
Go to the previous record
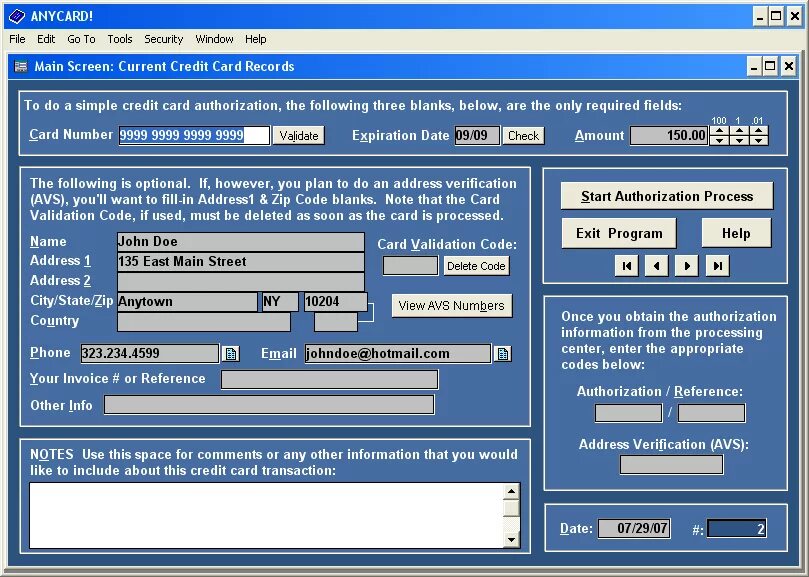click(657, 266)
